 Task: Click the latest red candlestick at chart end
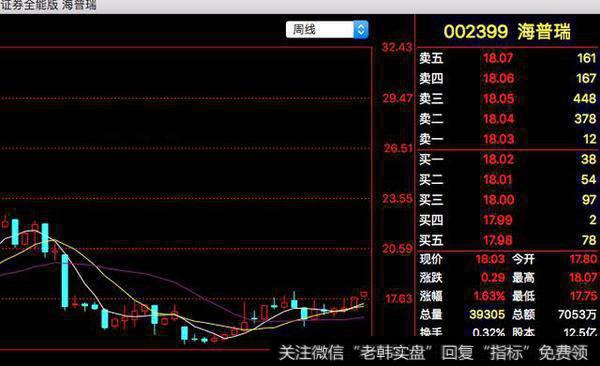(364, 294)
